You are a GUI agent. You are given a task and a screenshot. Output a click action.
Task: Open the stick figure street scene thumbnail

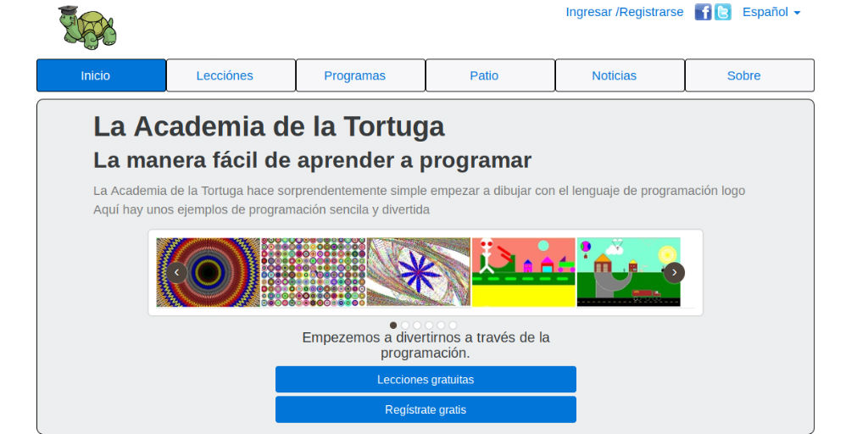coord(524,272)
